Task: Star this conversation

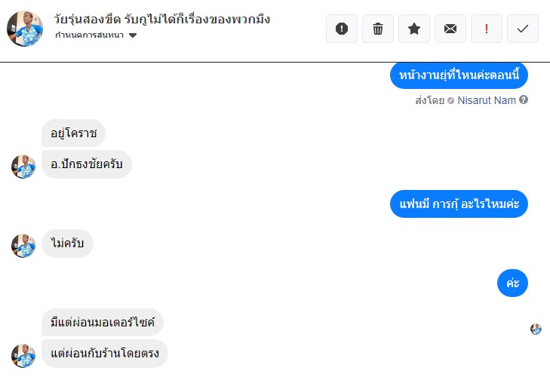Action: click(x=414, y=29)
